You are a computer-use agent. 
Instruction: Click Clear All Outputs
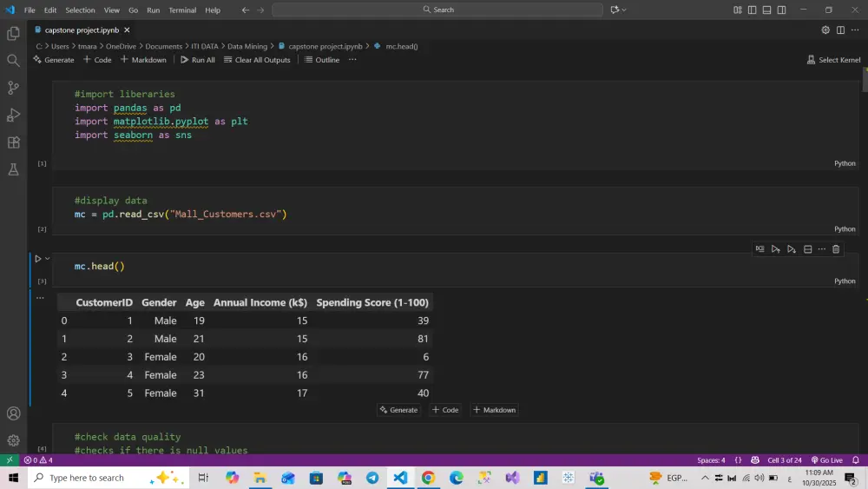point(257,60)
